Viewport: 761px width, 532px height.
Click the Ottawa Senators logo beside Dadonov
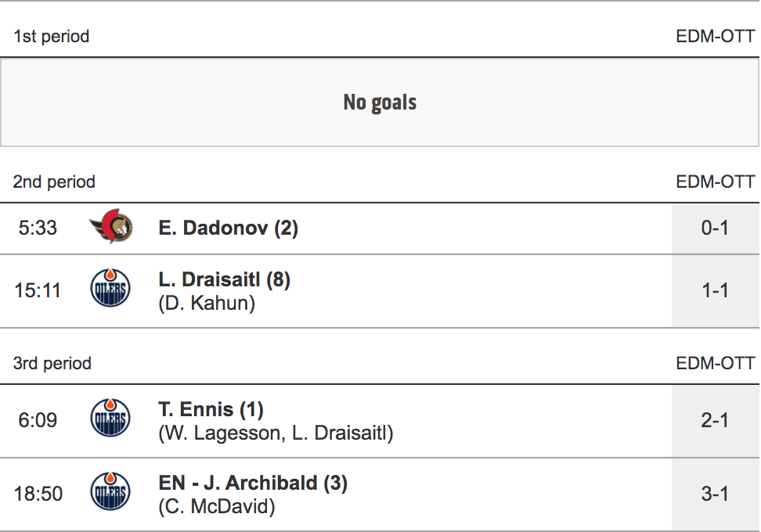(111, 228)
